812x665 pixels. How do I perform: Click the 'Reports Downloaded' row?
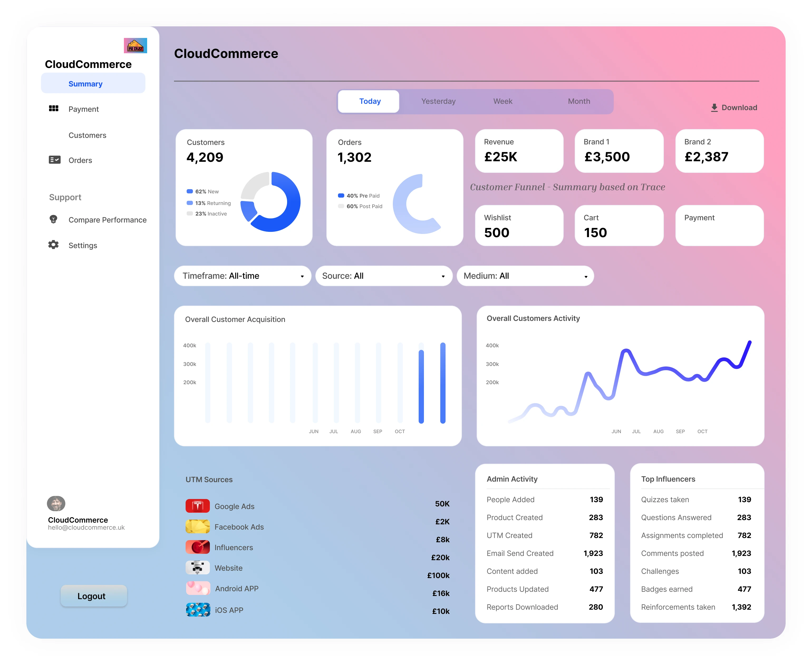(x=544, y=607)
